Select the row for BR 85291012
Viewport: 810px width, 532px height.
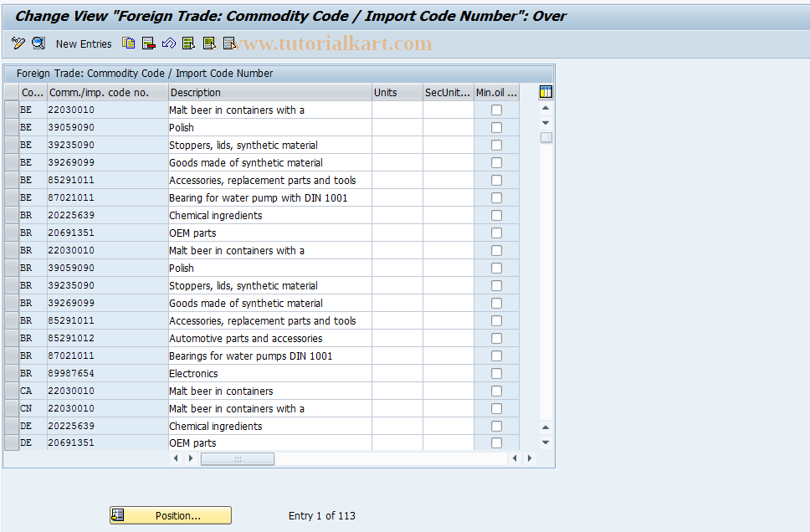[12, 338]
